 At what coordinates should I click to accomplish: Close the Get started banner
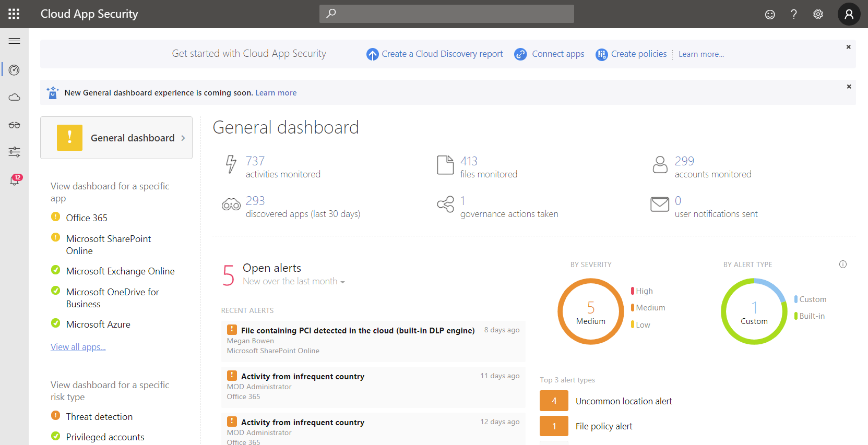pos(849,47)
